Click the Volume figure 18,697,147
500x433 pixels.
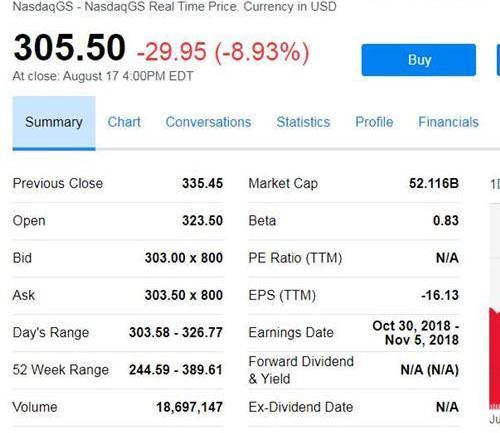click(189, 407)
